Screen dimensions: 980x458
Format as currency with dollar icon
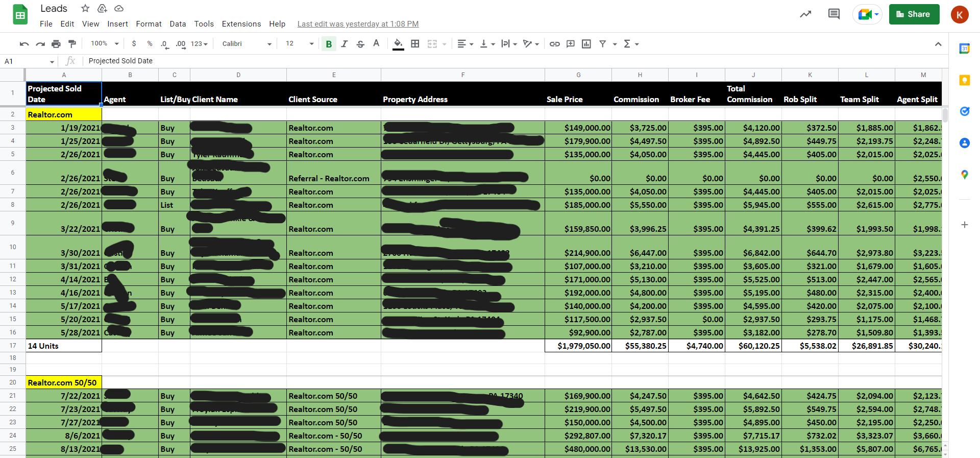coord(134,44)
